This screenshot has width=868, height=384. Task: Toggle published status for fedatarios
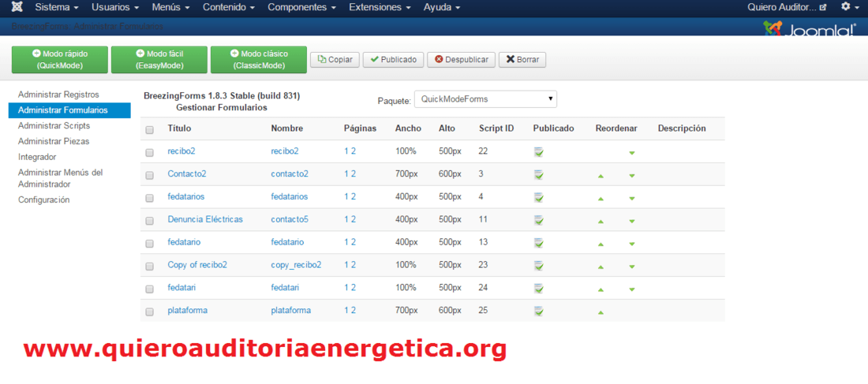(x=539, y=197)
